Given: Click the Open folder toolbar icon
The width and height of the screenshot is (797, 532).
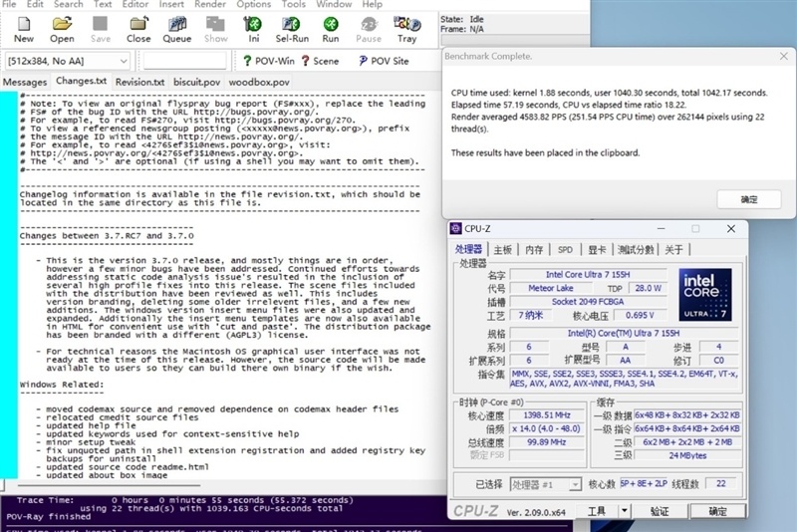Looking at the screenshot, I should coord(62,28).
